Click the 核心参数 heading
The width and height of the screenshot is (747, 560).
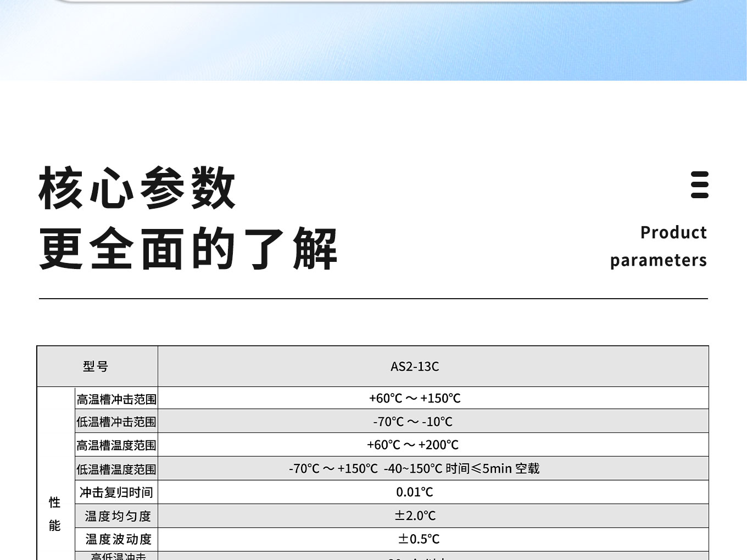tap(137, 188)
